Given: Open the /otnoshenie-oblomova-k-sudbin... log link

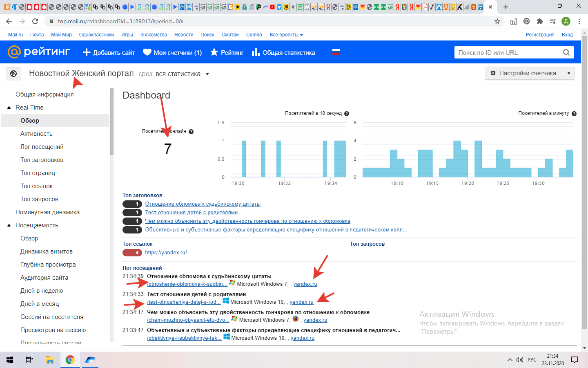Looking at the screenshot, I should (x=187, y=284).
